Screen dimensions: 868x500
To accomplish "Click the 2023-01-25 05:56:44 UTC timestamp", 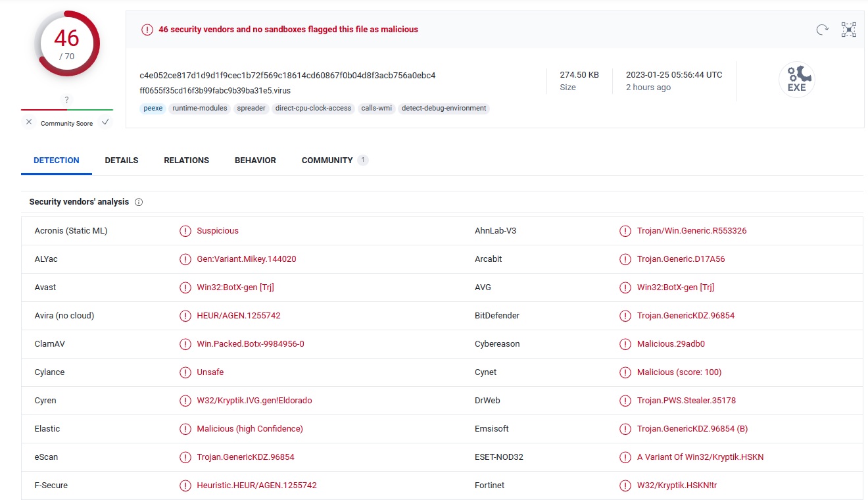I will tap(674, 75).
